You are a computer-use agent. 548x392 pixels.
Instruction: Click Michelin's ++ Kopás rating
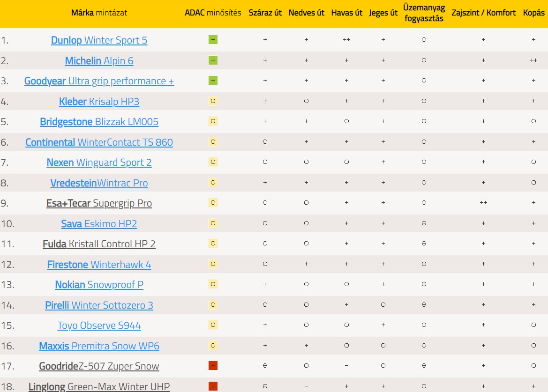(533, 60)
